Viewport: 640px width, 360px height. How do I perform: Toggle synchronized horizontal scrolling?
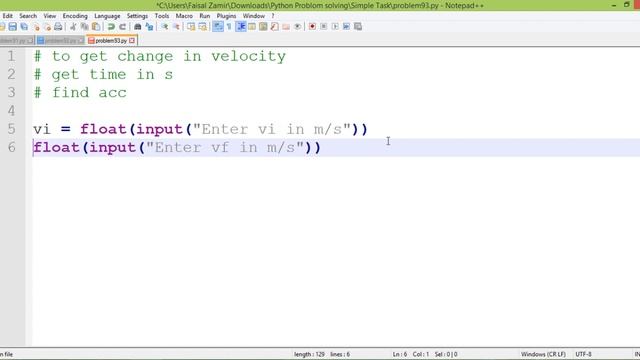coord(202,27)
